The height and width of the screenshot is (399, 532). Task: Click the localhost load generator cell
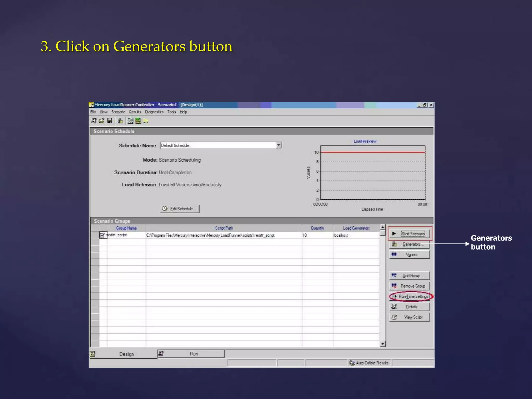click(356, 235)
